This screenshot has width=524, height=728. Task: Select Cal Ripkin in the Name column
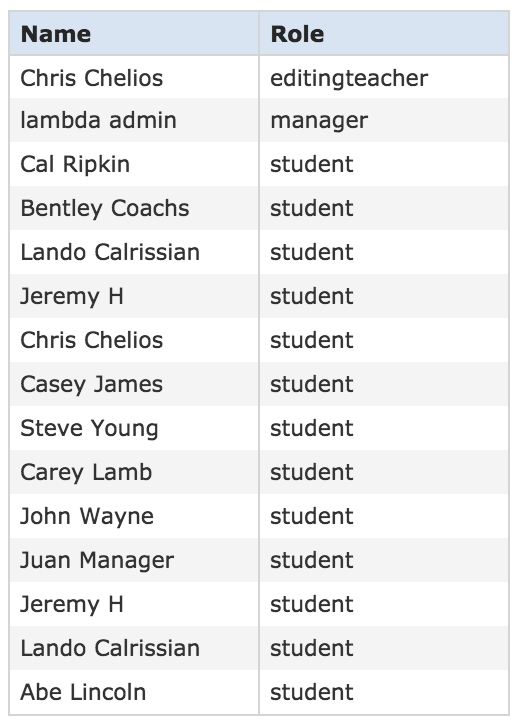75,164
